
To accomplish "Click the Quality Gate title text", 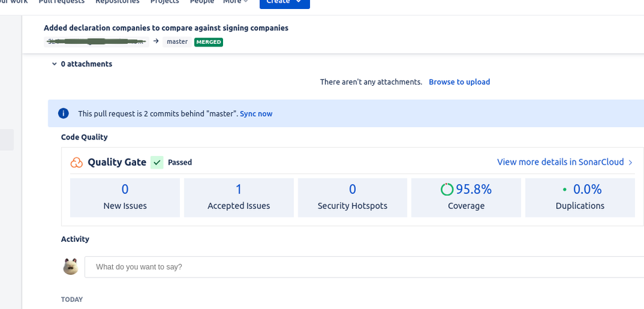I will tap(117, 163).
